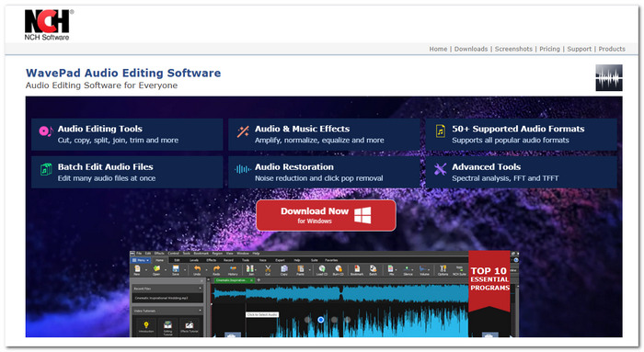
Task: Click the purple Advanced Tools icon
Action: [x=441, y=169]
